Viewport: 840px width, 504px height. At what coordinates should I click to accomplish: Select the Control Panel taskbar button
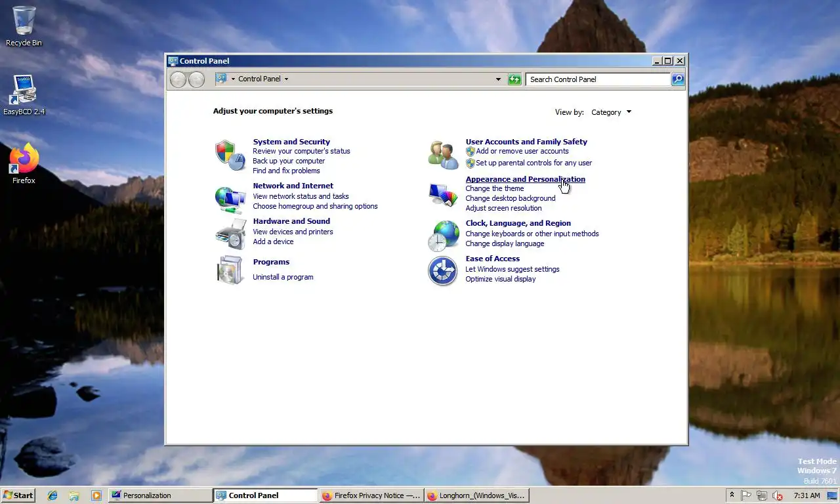coord(266,495)
